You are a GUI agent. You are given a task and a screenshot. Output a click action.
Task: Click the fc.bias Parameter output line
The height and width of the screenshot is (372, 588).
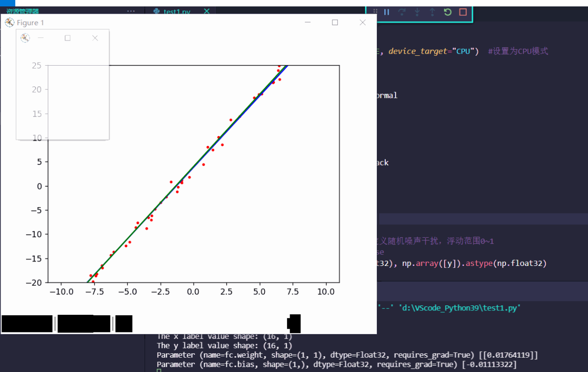pyautogui.click(x=337, y=364)
